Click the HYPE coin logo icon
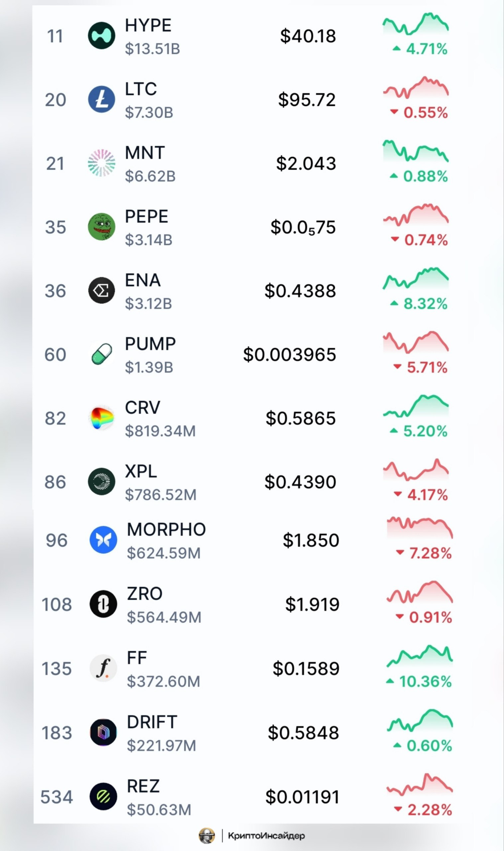This screenshot has height=851, width=504. click(101, 36)
